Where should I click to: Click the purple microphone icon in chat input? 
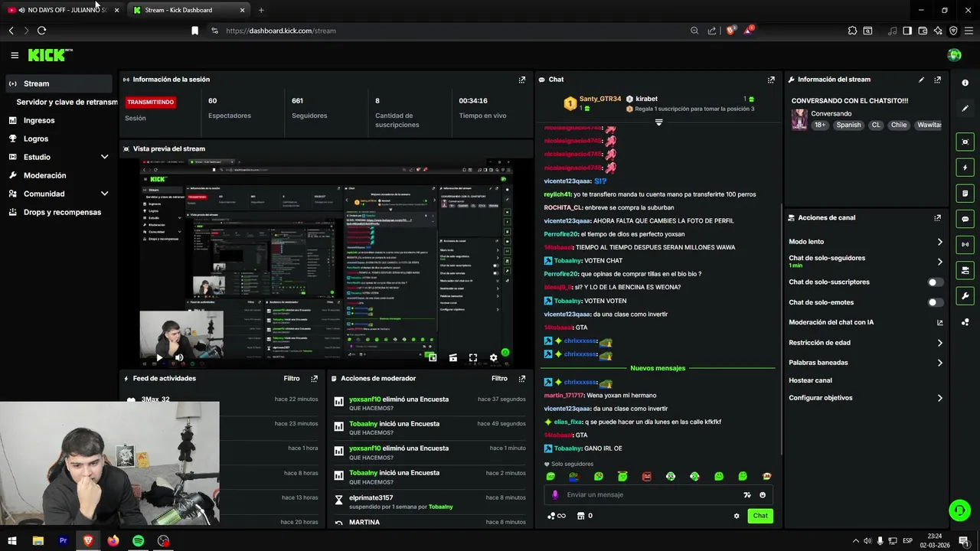click(x=555, y=495)
